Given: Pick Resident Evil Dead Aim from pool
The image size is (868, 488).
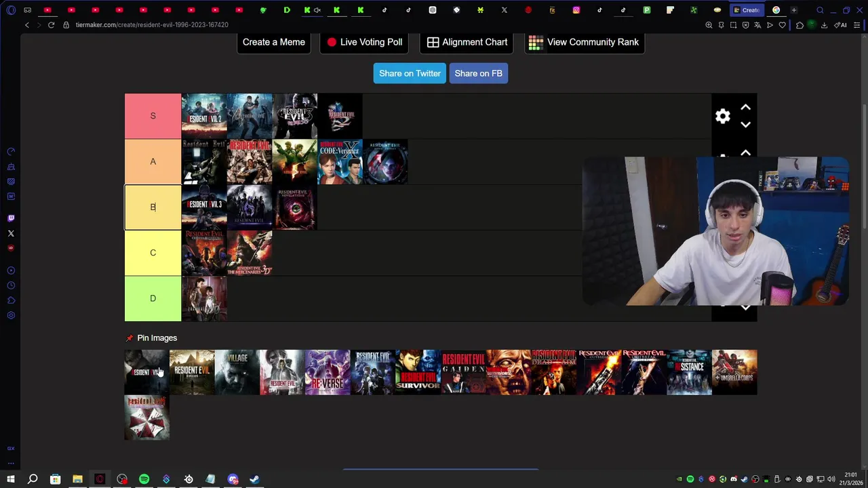Looking at the screenshot, I should [x=554, y=372].
